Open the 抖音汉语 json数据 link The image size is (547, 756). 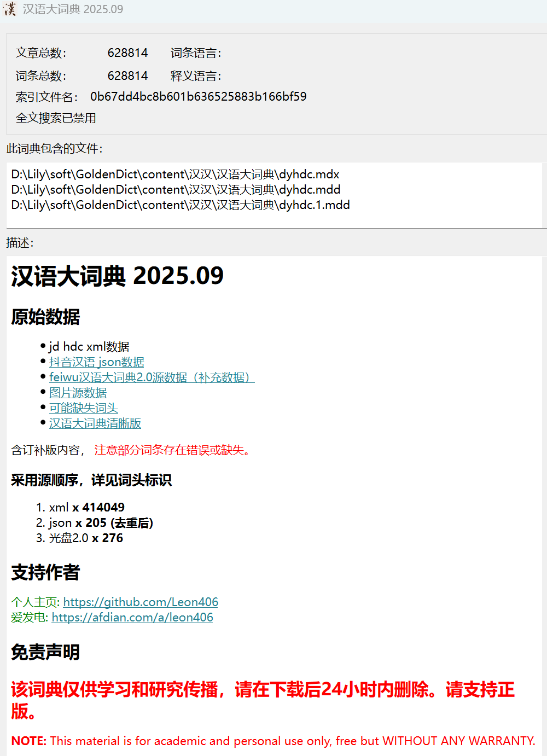pyautogui.click(x=96, y=362)
